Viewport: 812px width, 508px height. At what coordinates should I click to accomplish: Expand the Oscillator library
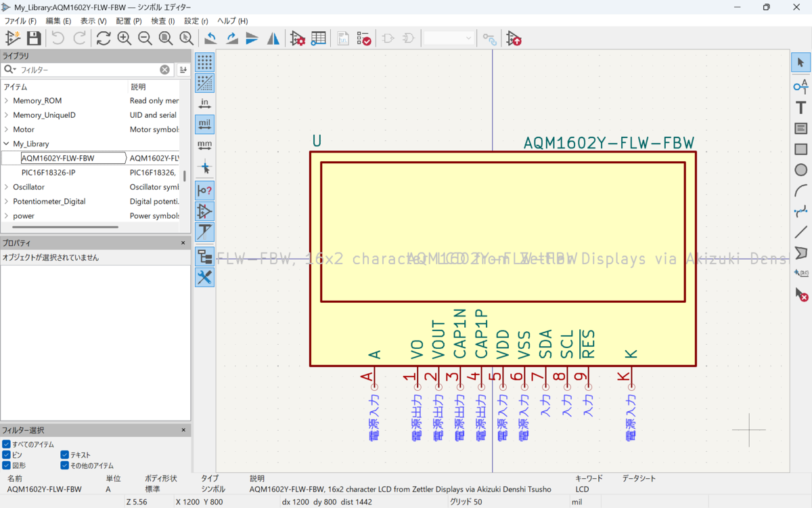pyautogui.click(x=6, y=187)
